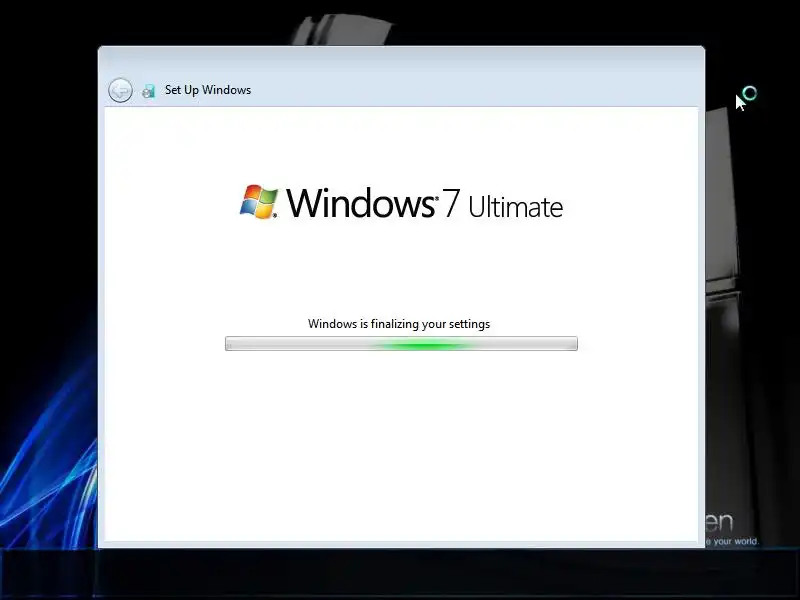The image size is (800, 600).
Task: Click the Set Up Windows computer icon
Action: pos(148,91)
